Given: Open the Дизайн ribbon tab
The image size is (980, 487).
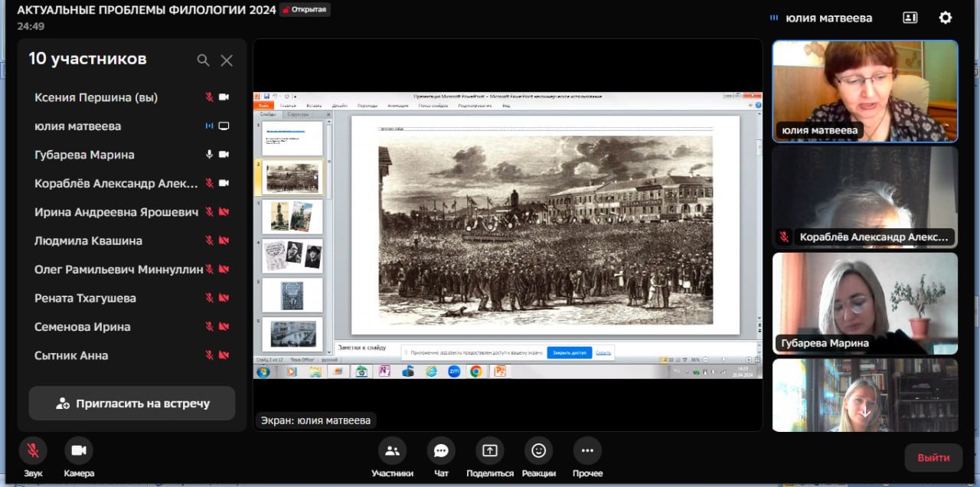Looking at the screenshot, I should point(340,106).
